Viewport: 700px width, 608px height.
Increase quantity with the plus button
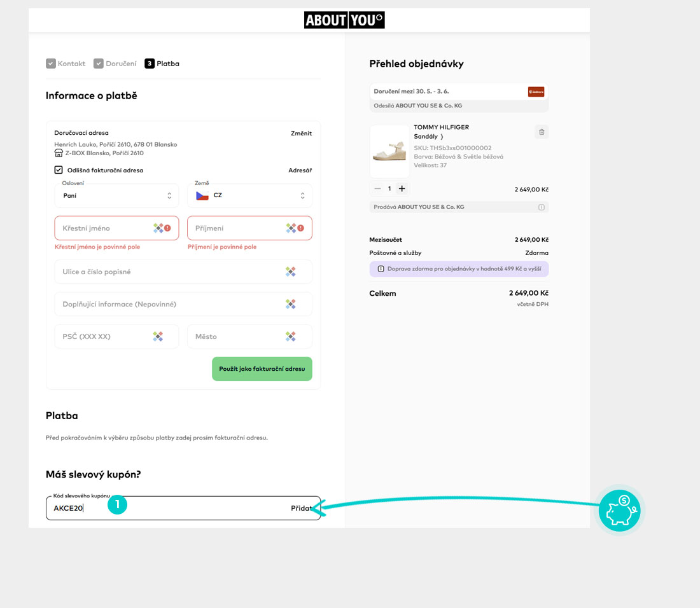coord(402,189)
